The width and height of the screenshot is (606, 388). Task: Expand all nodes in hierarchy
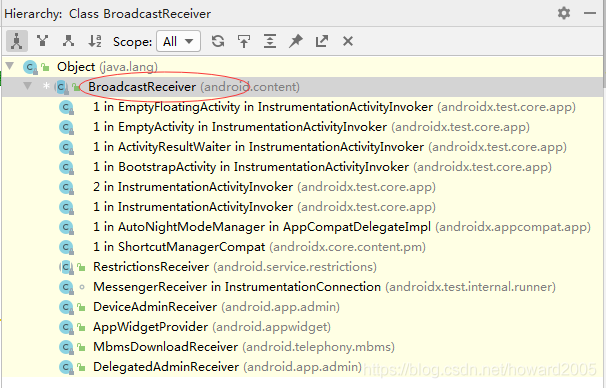pyautogui.click(x=270, y=41)
